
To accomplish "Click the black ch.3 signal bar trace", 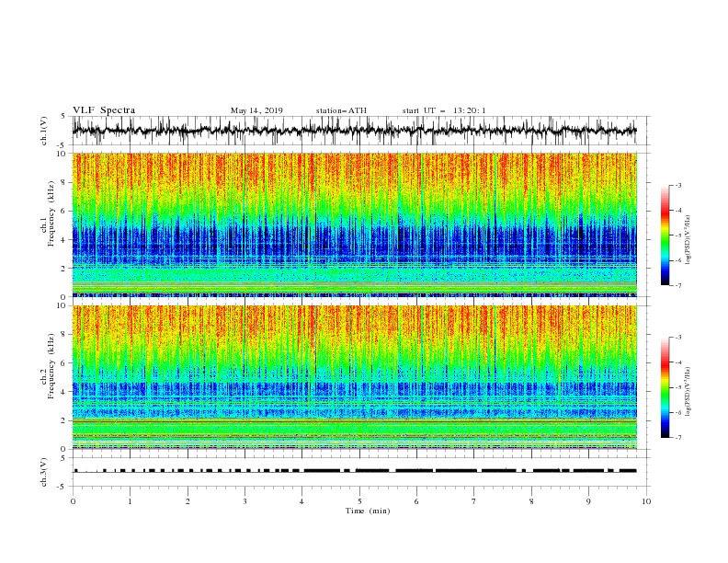I will [354, 471].
